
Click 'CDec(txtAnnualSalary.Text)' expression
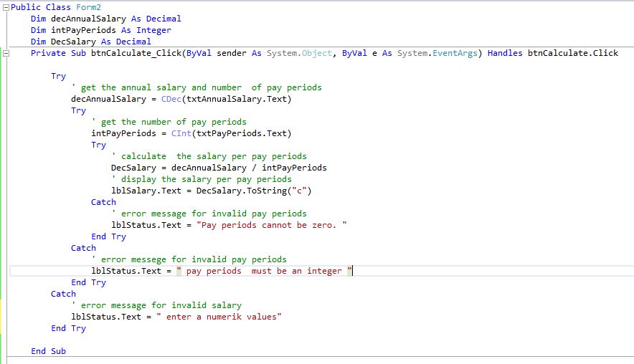pos(227,99)
